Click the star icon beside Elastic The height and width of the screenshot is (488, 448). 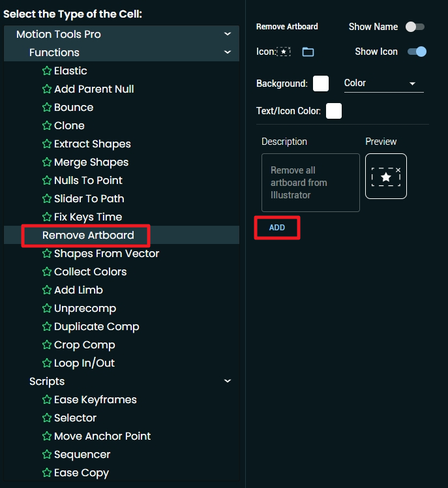(47, 70)
